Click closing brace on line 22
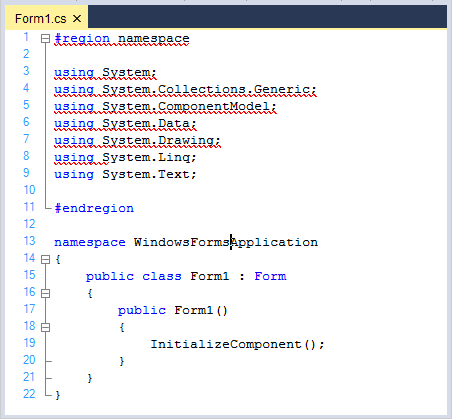Screen dimensions: 452x419 tap(58, 395)
